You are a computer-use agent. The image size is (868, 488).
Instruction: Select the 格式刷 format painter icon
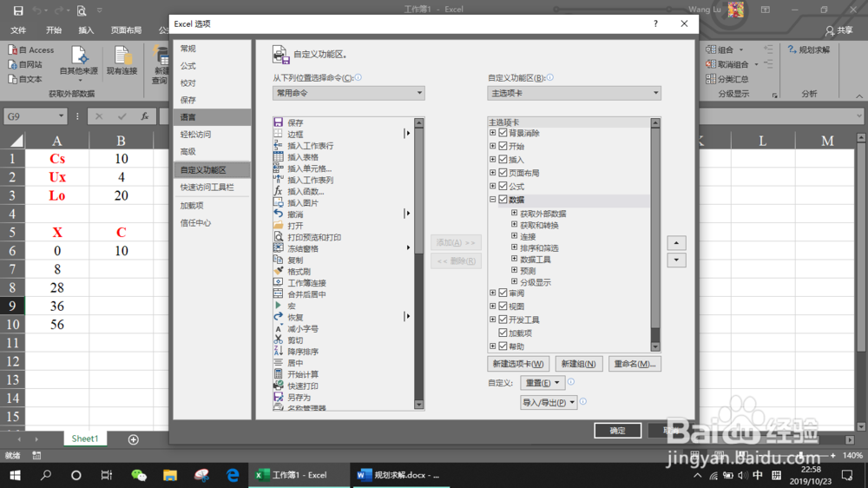279,272
